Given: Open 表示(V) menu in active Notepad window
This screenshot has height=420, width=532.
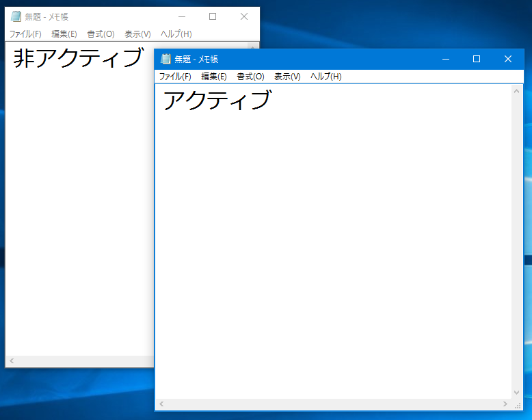Looking at the screenshot, I should click(x=287, y=77).
